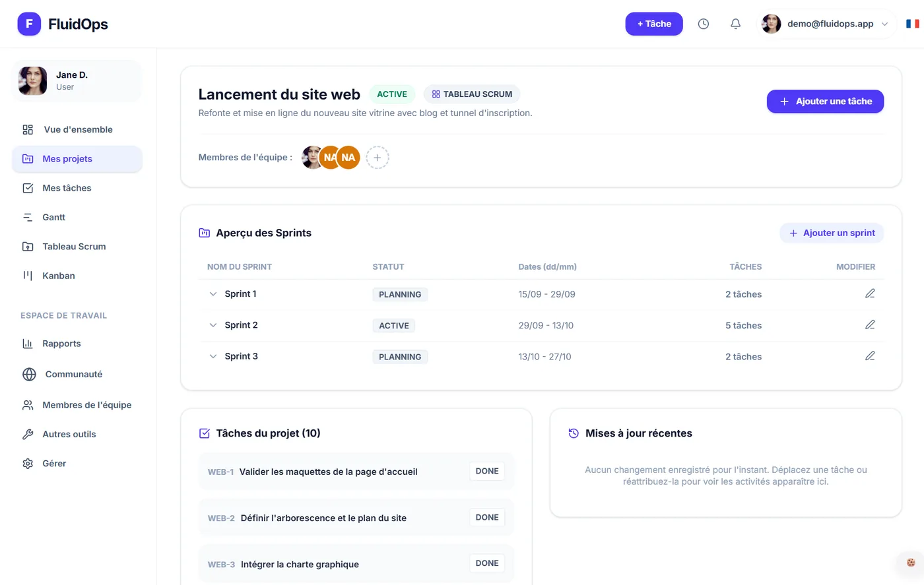Open Tableau Scrum from sidebar
This screenshot has width=924, height=585.
(77, 247)
